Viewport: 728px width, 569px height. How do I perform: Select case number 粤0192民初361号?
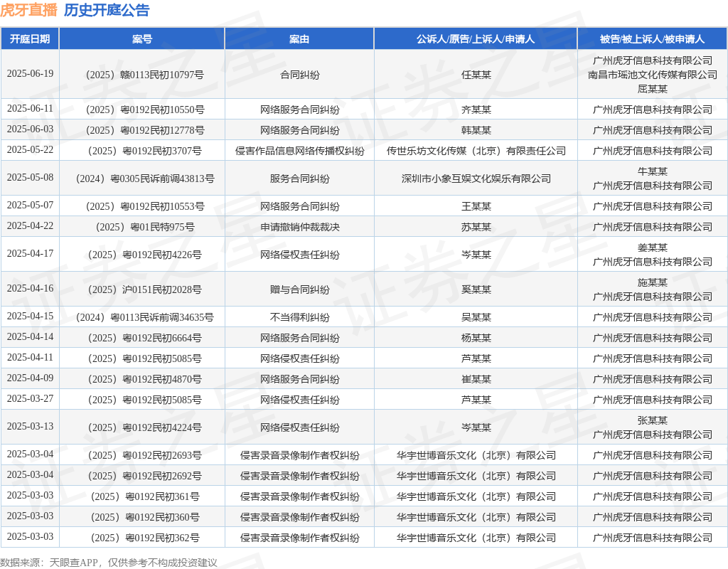point(145,496)
